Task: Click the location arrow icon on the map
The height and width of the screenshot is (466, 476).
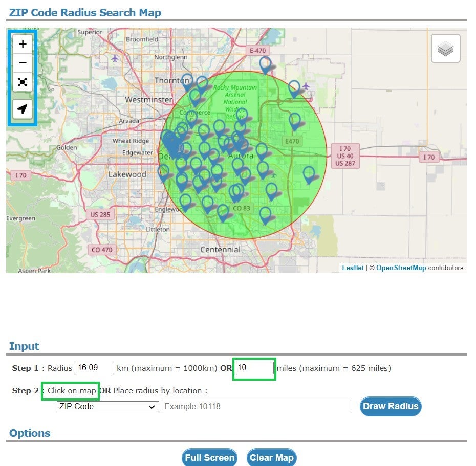Action: tap(23, 109)
